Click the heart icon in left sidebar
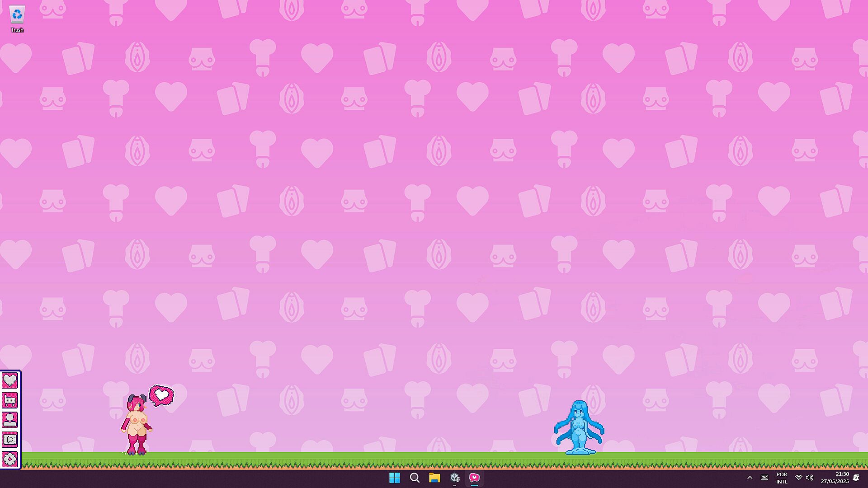The image size is (868, 488). point(10,380)
